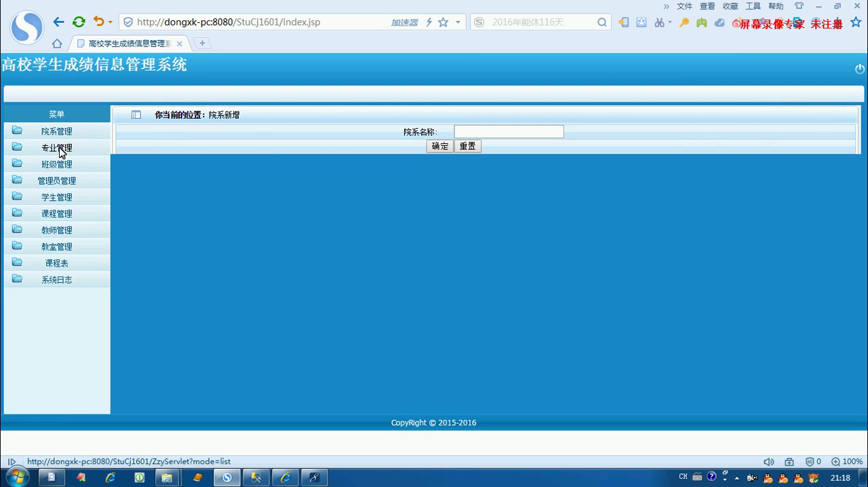Click the lightning bolt speed-mode icon
This screenshot has width=868, height=487.
[x=429, y=22]
